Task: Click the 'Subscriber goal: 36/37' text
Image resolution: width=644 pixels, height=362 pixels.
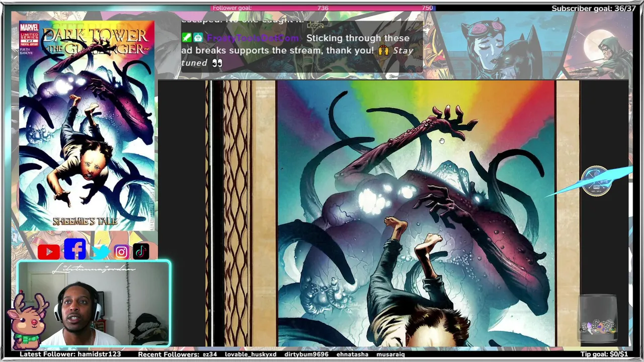Action: 594,9
